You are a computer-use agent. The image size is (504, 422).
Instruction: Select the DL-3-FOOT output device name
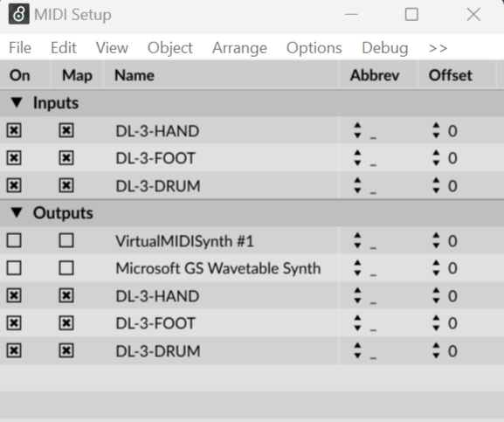point(155,323)
